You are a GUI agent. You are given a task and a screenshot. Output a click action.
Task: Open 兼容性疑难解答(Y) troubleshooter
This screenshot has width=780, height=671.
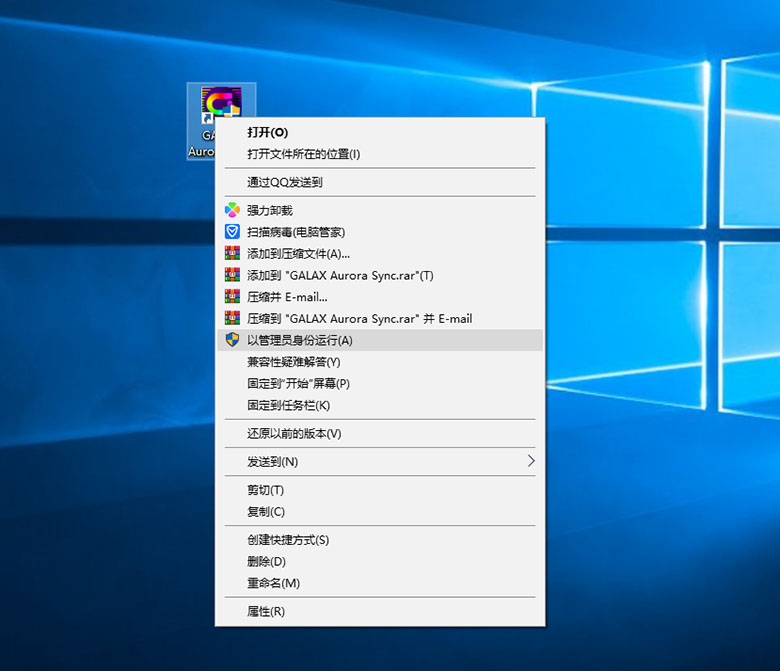tap(293, 362)
